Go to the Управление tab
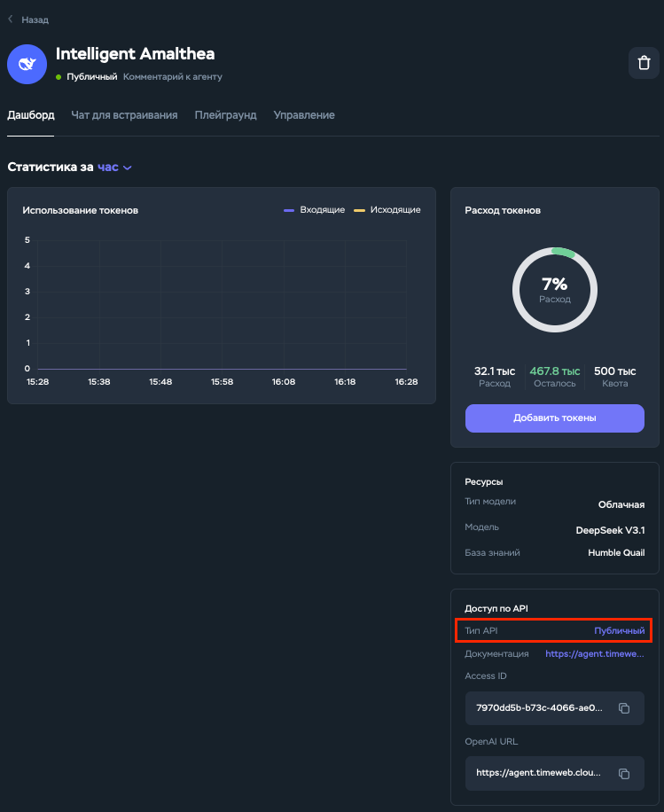The width and height of the screenshot is (664, 812). pyautogui.click(x=304, y=115)
